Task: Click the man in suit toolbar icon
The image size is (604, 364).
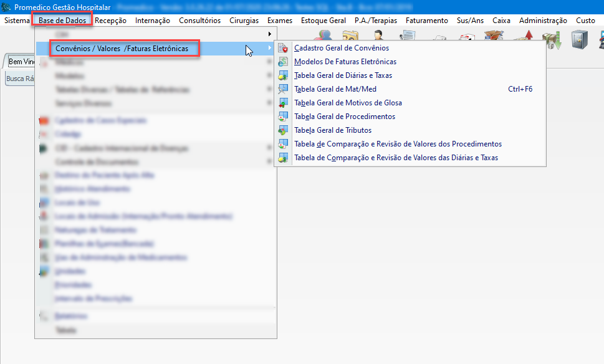Action: tap(378, 36)
